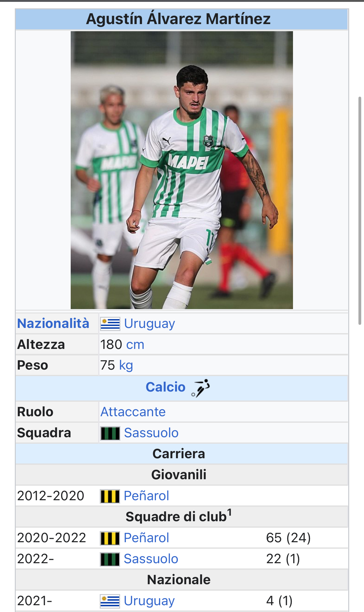Click the Peñarol stripes icon in 2020-2022 row

click(x=110, y=538)
